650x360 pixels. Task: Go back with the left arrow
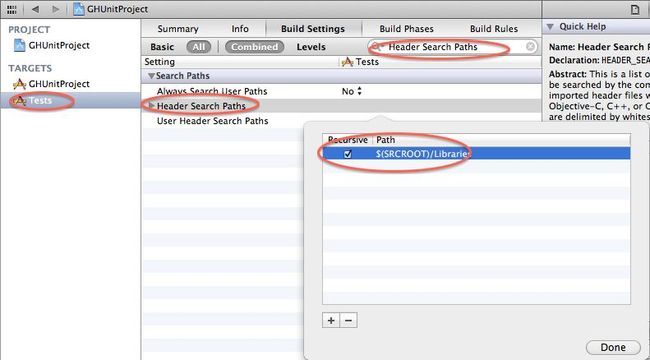point(35,9)
